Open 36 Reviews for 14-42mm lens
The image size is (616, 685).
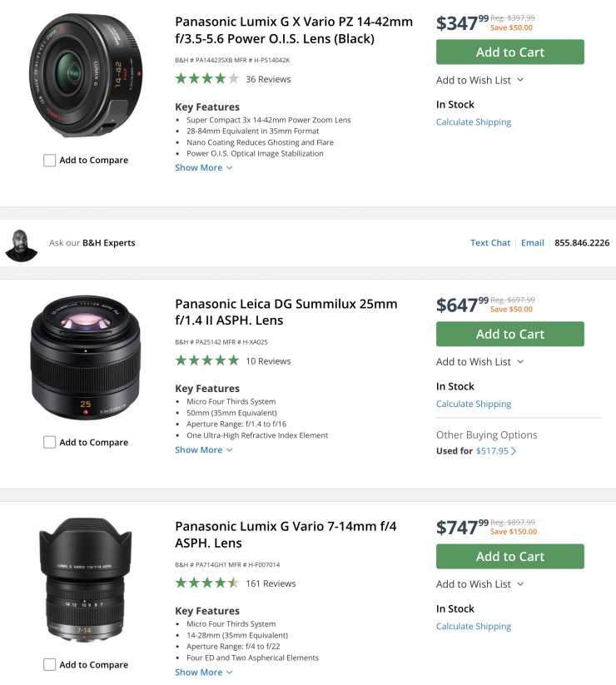pyautogui.click(x=268, y=79)
